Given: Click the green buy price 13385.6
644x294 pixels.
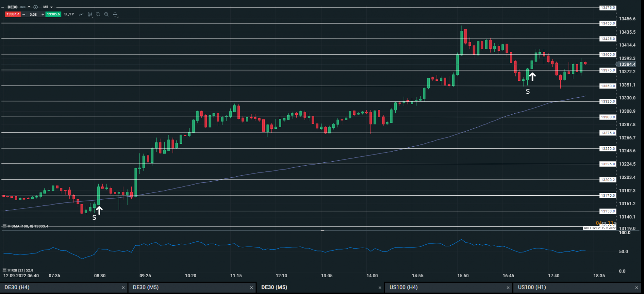Looking at the screenshot, I should tap(53, 14).
